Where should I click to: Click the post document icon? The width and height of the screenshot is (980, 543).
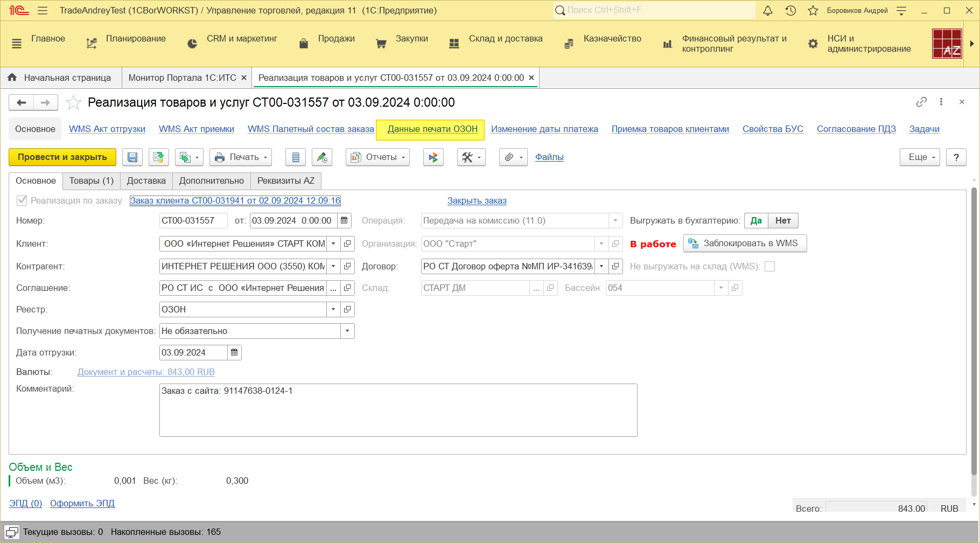click(x=158, y=157)
